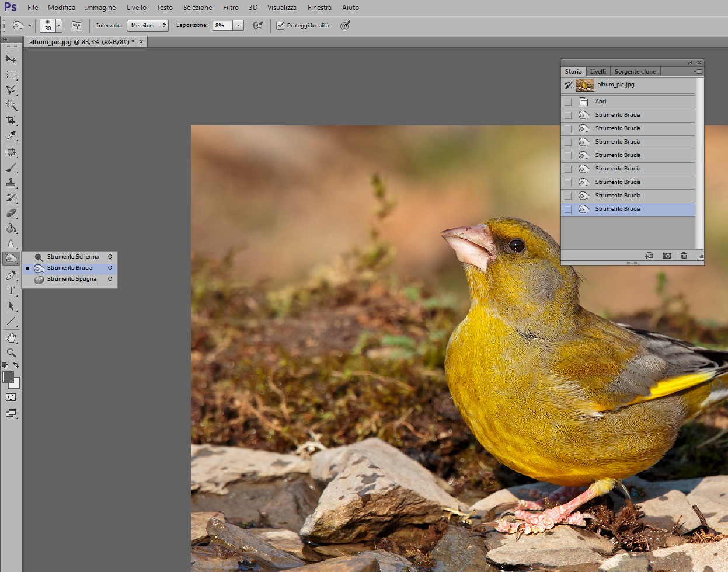Toggle Quick Mask mode
Image resolution: width=728 pixels, height=572 pixels.
coord(11,397)
